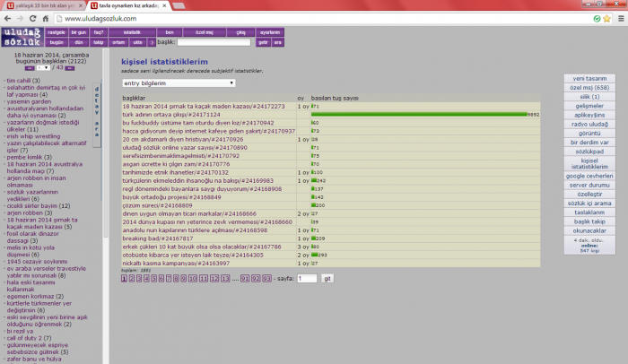Open the 'bir gun' menu item
Screen dimensions: 628x364
tap(79, 32)
